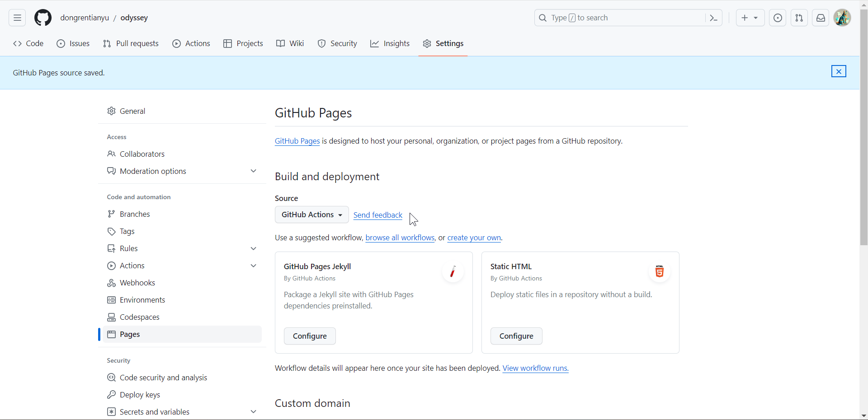Switch to the Code tab

point(28,43)
